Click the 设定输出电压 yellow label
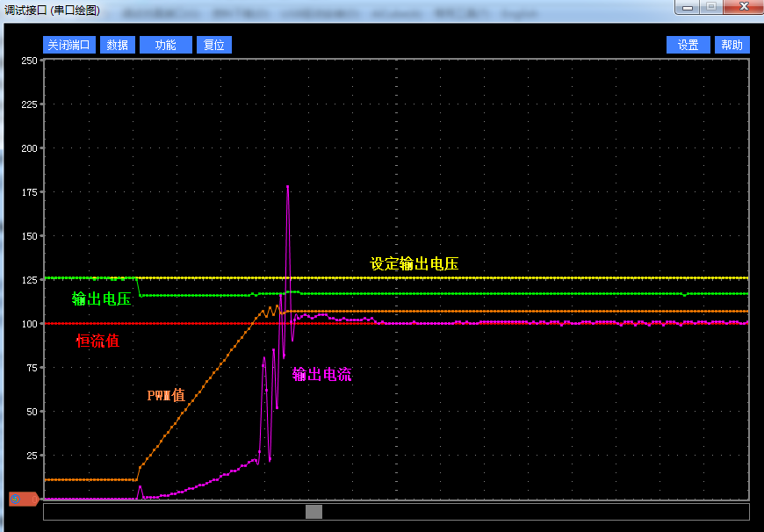The image size is (764, 532). point(414,264)
